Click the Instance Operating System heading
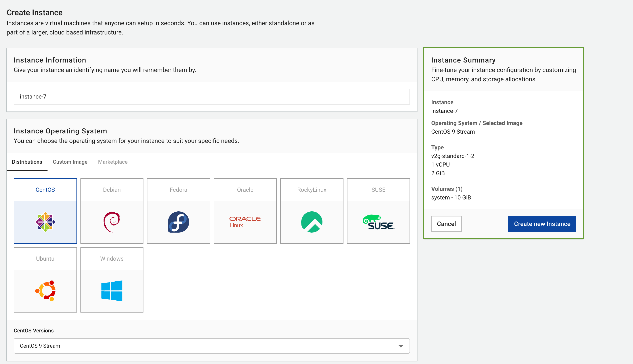Screen dimensions: 633x364 (x=60, y=131)
